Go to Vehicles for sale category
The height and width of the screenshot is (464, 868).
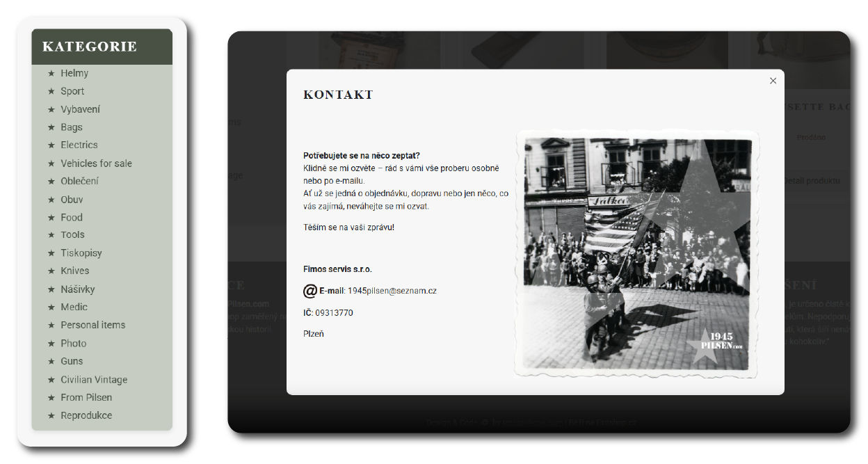pyautogui.click(x=96, y=163)
